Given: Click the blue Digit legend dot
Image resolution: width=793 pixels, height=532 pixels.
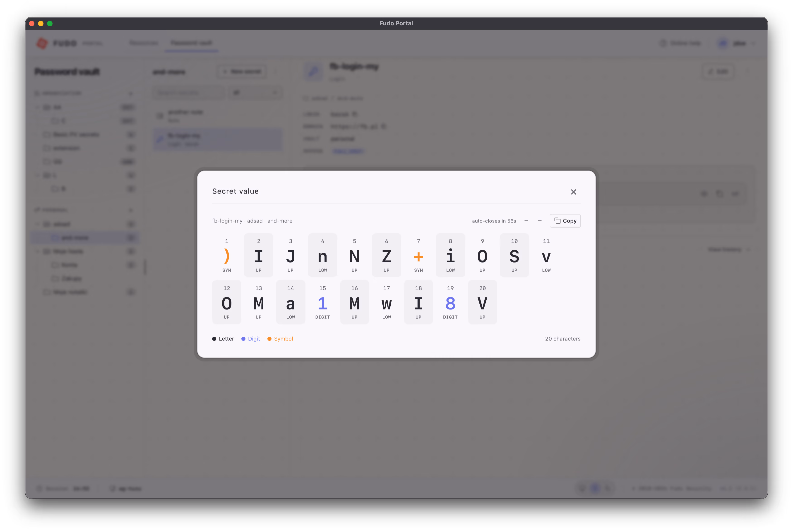Looking at the screenshot, I should (243, 339).
